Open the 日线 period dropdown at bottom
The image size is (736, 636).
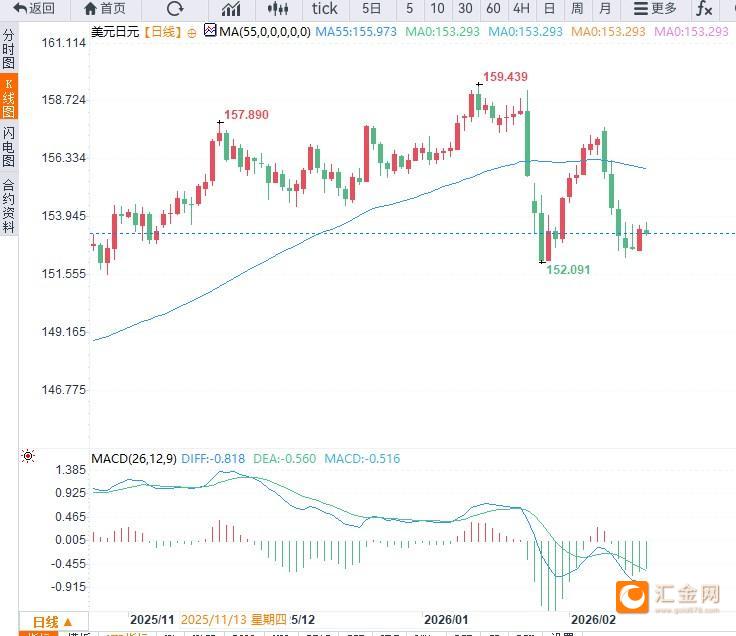pos(53,622)
